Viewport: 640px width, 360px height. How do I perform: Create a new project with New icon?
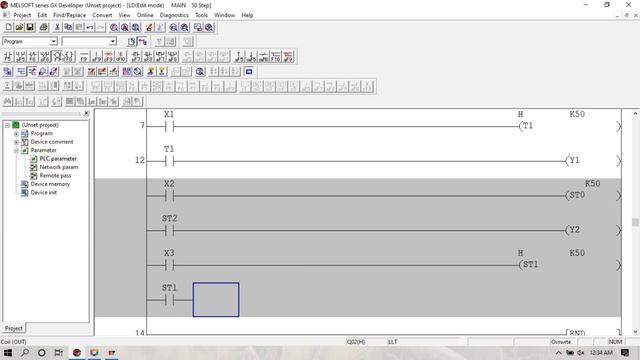coord(9,27)
